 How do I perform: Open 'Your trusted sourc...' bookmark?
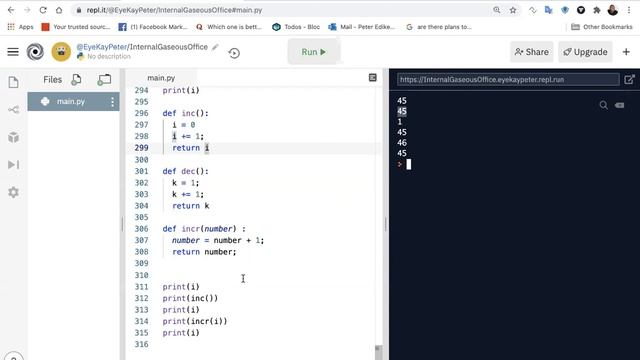click(x=76, y=27)
